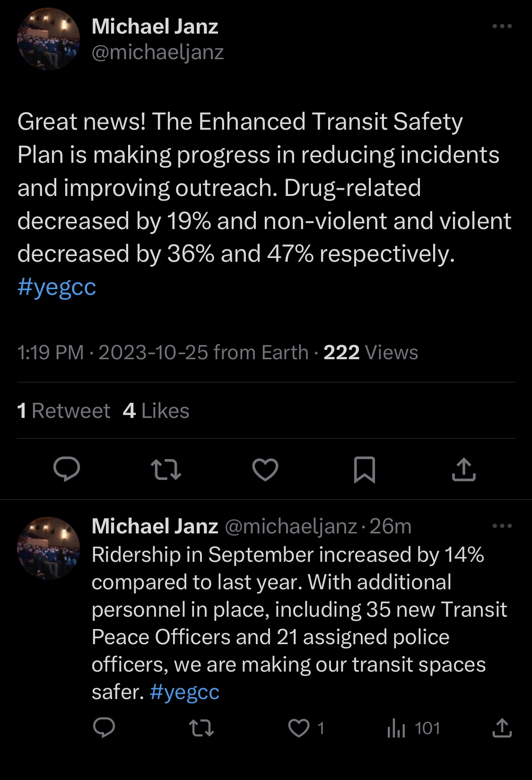View the 4 Likes list
532x780 pixels.
(156, 411)
